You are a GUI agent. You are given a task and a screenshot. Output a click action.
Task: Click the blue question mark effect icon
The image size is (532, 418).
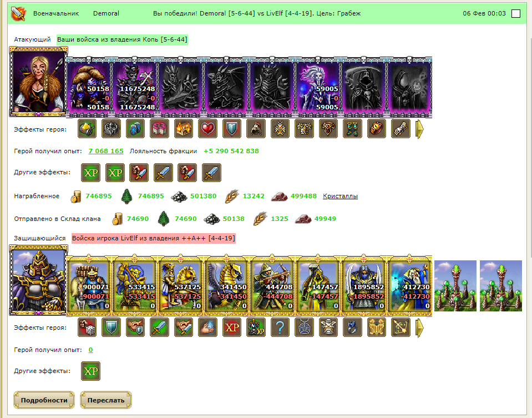(280, 328)
